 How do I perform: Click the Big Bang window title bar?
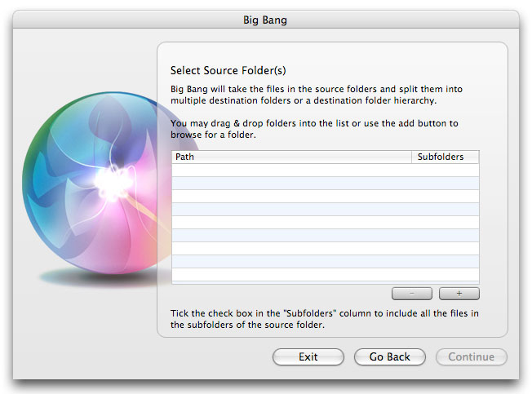pyautogui.click(x=266, y=20)
